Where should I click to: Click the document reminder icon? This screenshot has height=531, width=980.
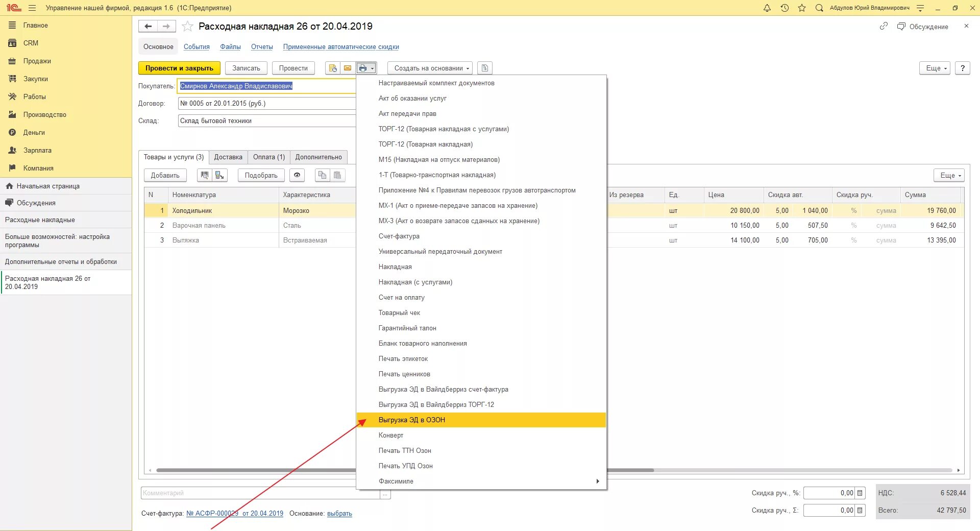[x=333, y=68]
